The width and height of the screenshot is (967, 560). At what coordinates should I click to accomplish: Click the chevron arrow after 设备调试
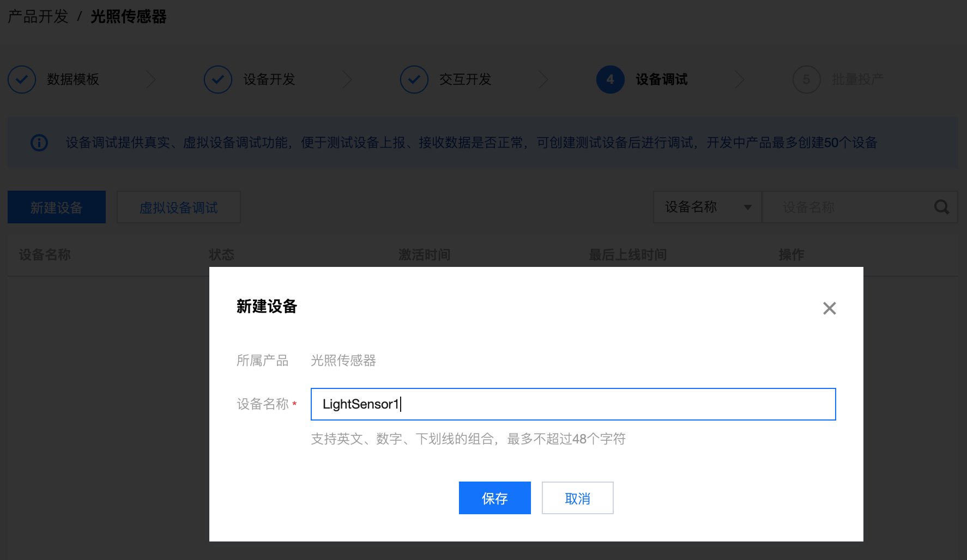(x=740, y=80)
